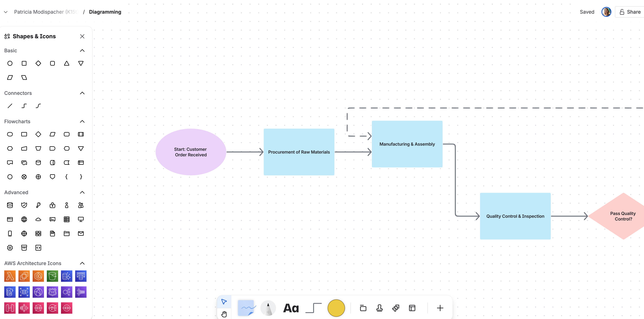Collapse the Basic shapes section
The height and width of the screenshot is (319, 644).
coord(82,51)
